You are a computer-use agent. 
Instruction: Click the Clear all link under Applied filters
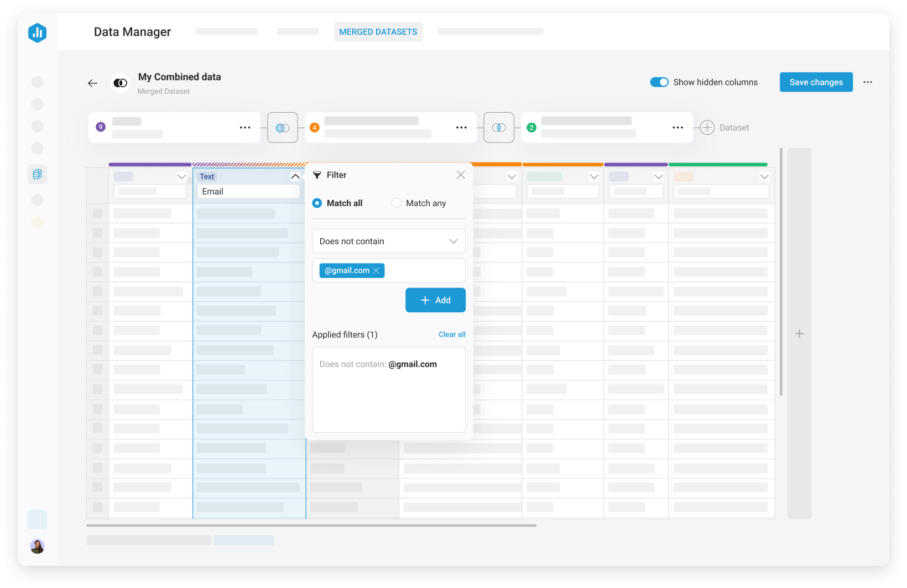click(x=452, y=334)
